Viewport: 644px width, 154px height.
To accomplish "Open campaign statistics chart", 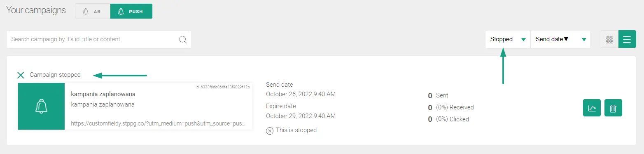I will (x=592, y=108).
